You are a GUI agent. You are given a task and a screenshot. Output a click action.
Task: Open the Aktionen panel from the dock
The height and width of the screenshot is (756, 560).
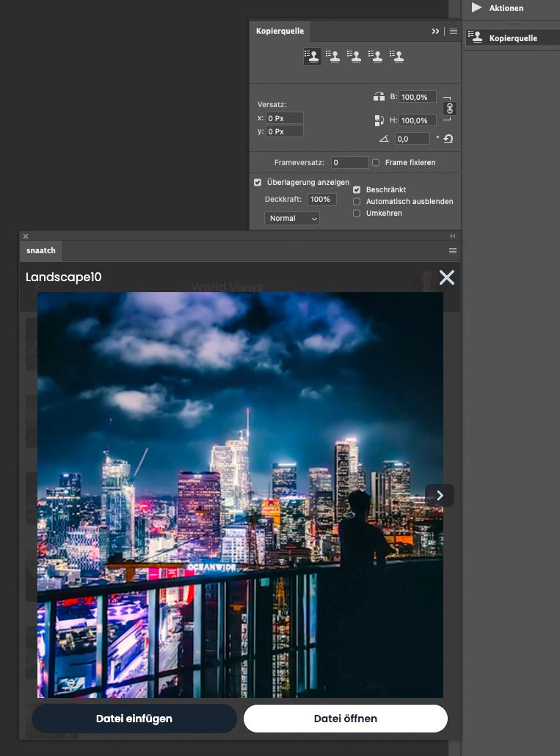[506, 8]
